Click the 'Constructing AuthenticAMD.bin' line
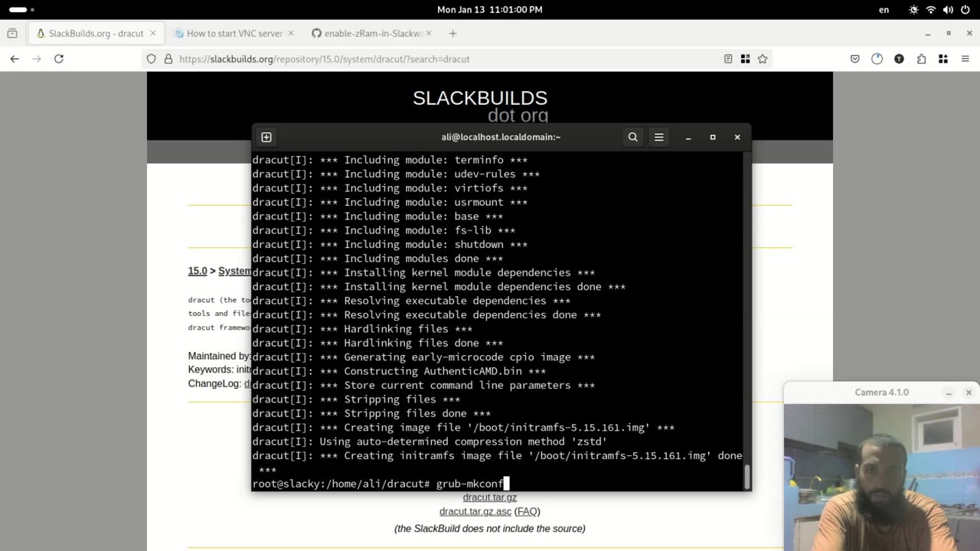This screenshot has height=551, width=980. pyautogui.click(x=399, y=371)
